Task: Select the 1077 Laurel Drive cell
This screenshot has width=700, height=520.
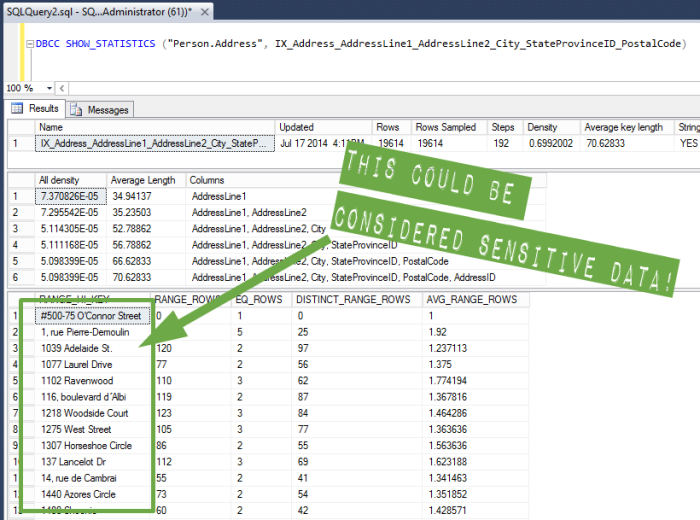Action: click(x=92, y=364)
